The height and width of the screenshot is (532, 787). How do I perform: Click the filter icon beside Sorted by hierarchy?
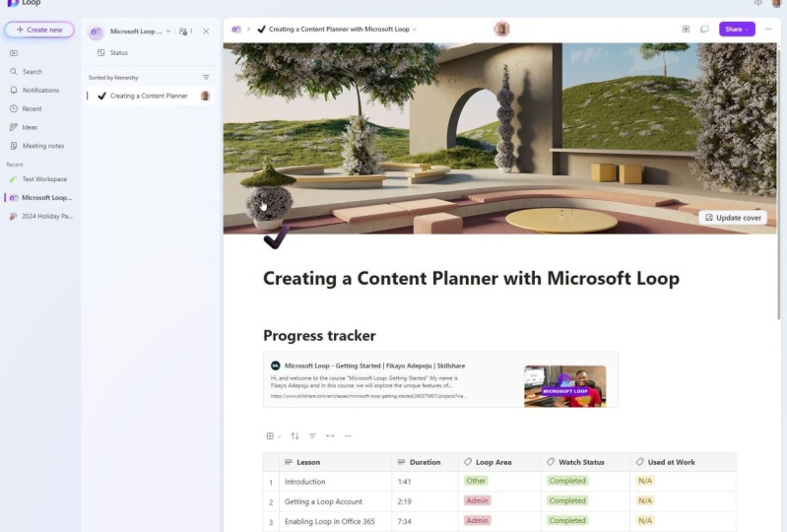tap(206, 77)
